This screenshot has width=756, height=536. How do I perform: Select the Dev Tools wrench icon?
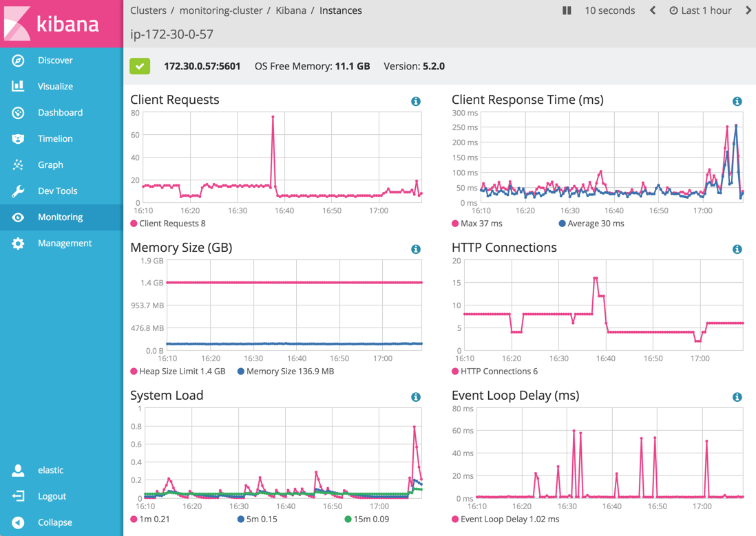19,191
